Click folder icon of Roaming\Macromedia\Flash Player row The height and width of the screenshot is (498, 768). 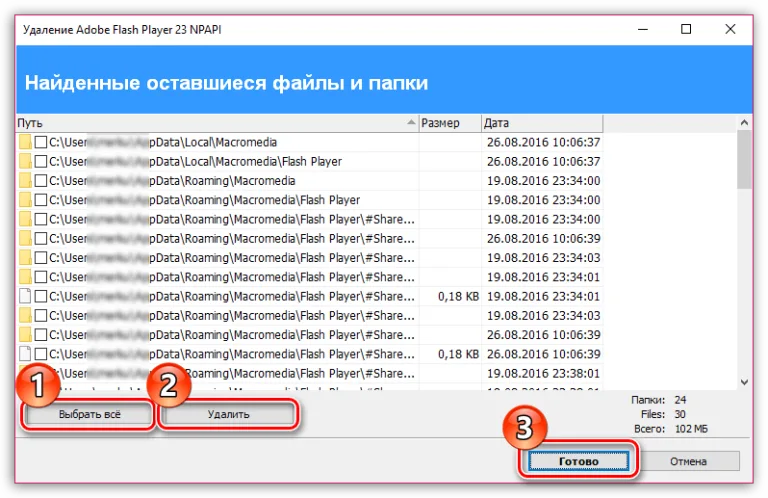[25, 200]
